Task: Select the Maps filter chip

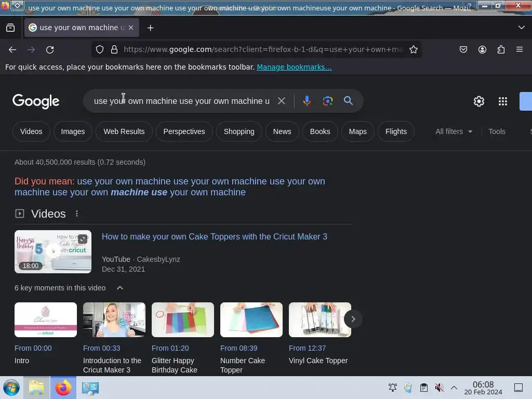Action: click(357, 131)
